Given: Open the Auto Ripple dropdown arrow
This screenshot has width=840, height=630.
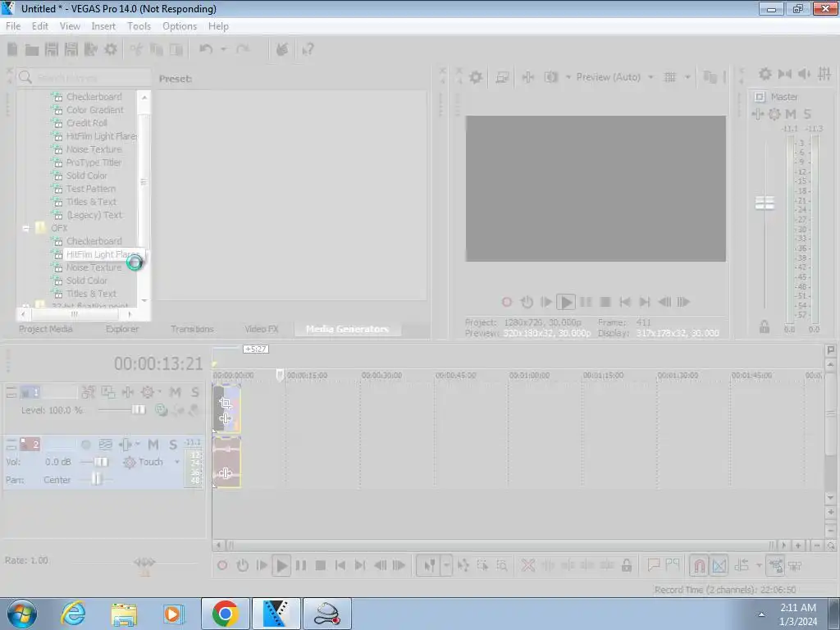Looking at the screenshot, I should coord(759,565).
